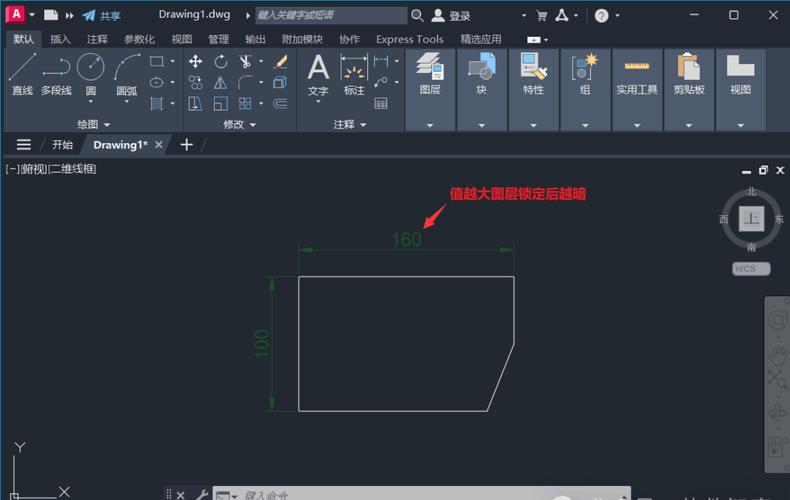Expand the Annotation (注释) panel footer

click(350, 124)
